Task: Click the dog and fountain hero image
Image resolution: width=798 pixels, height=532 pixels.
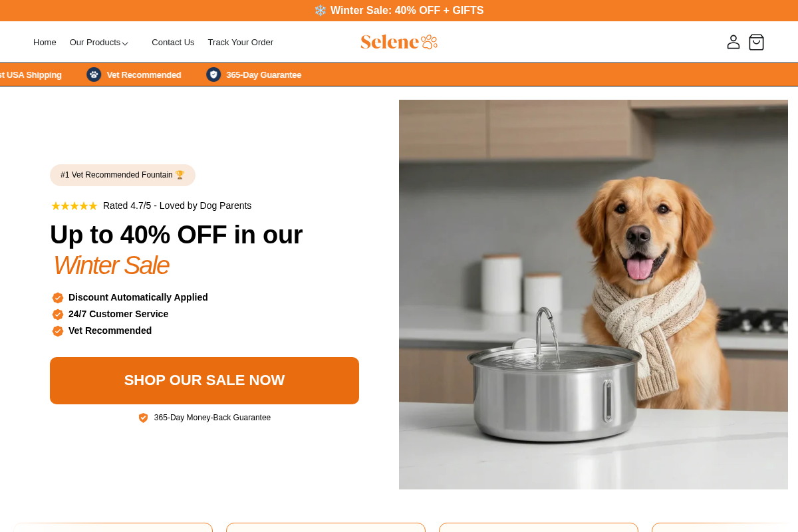Action: click(x=593, y=295)
